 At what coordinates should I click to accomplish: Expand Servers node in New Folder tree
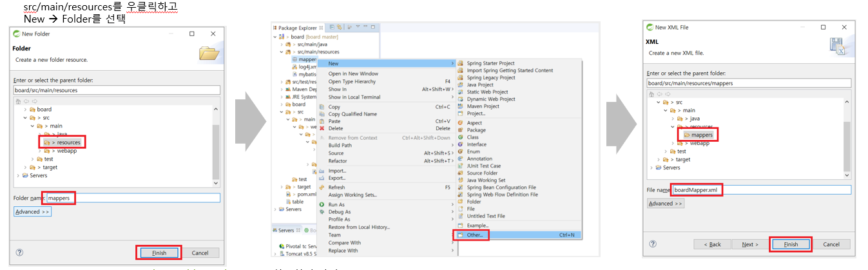pos(18,175)
